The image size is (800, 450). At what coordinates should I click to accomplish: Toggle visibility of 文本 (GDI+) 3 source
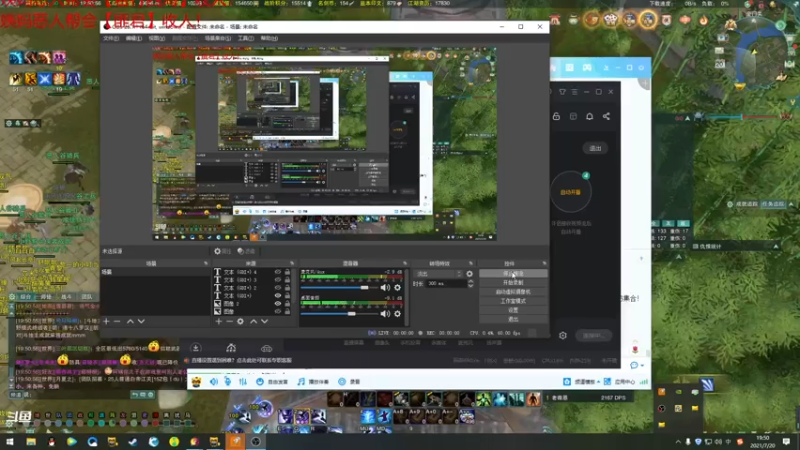coord(278,280)
